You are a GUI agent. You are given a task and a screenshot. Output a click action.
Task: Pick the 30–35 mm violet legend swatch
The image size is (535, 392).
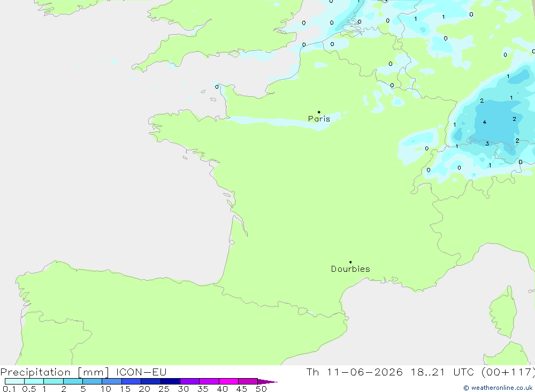tap(189, 381)
